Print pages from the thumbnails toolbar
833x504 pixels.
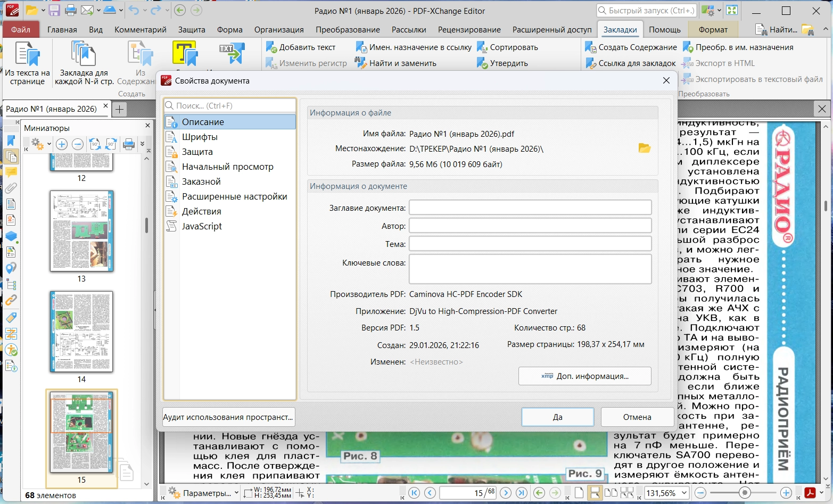point(129,144)
